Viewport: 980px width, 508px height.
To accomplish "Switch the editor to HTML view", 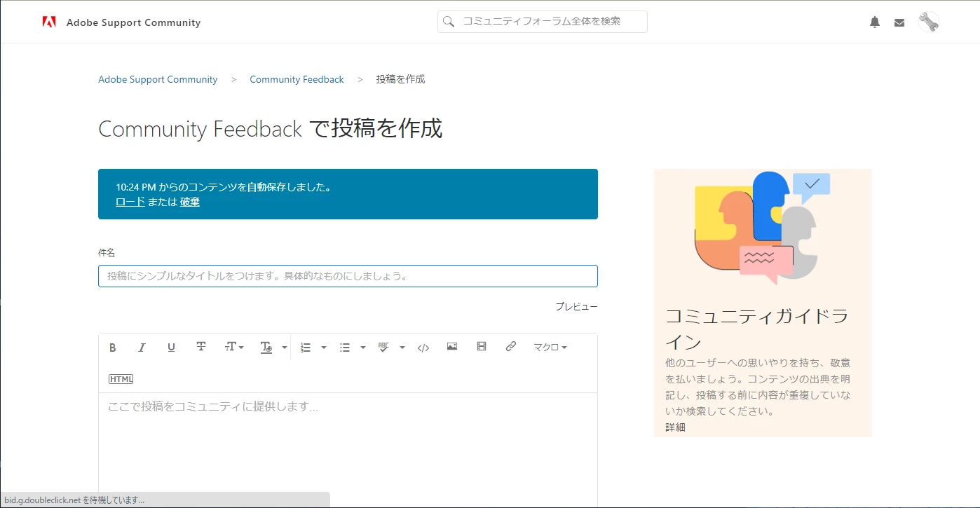I will coord(121,379).
